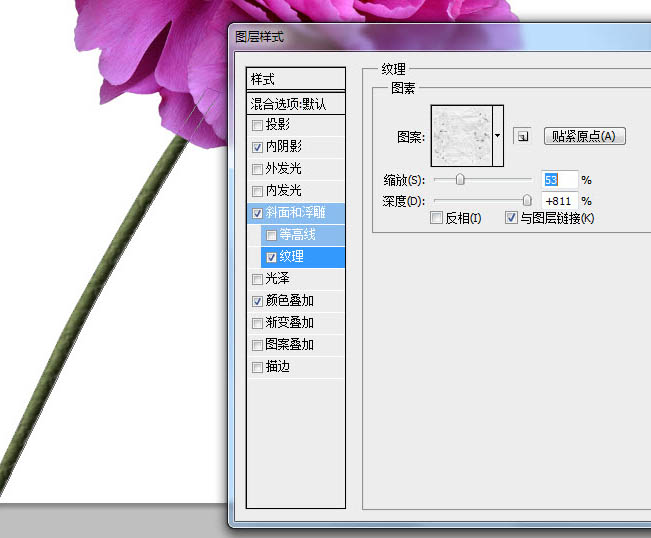Enable the 描边 stroke checkbox

pyautogui.click(x=258, y=367)
